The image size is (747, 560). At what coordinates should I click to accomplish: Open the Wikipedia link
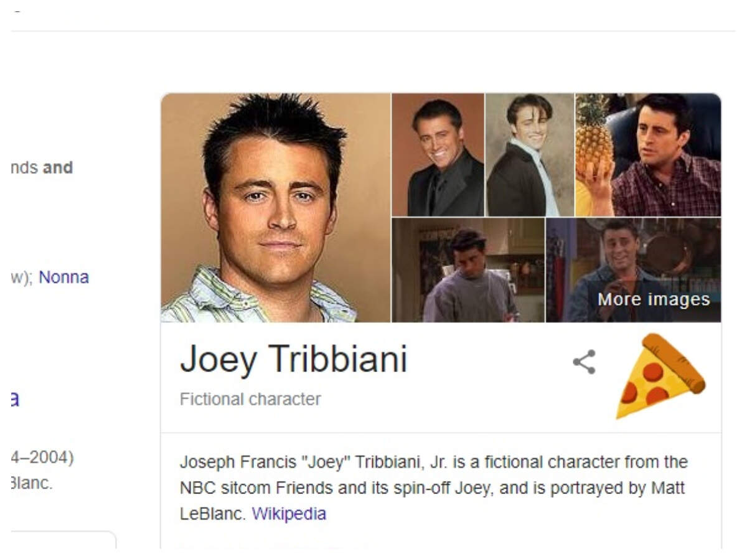289,514
